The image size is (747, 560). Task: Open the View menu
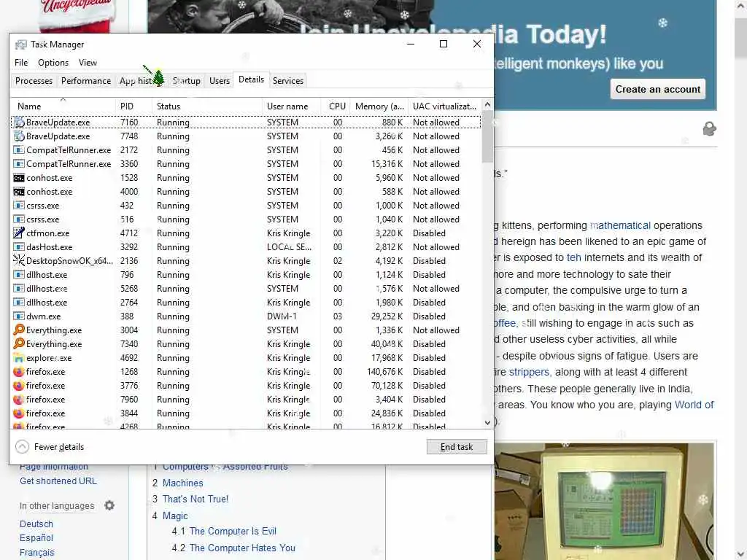coord(88,63)
